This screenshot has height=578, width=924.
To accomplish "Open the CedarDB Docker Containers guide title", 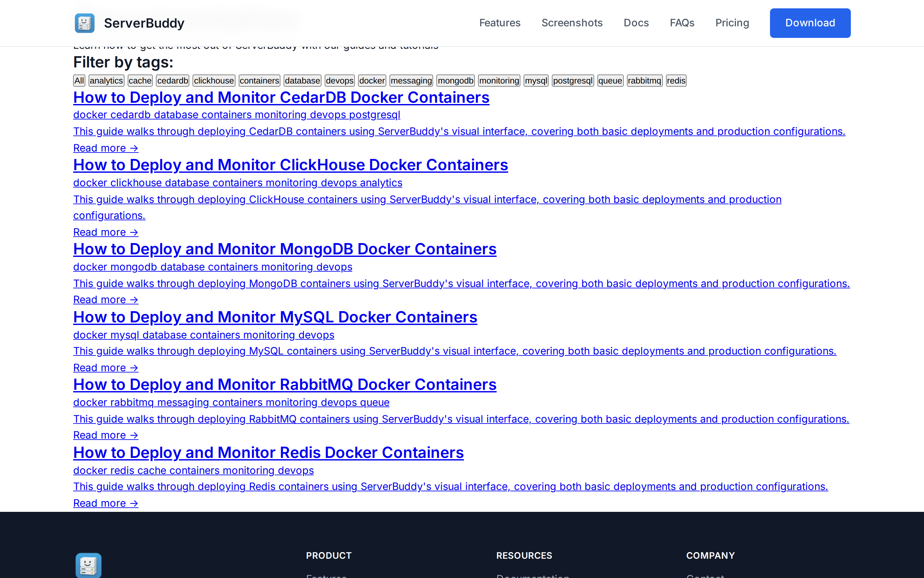I will [x=281, y=98].
